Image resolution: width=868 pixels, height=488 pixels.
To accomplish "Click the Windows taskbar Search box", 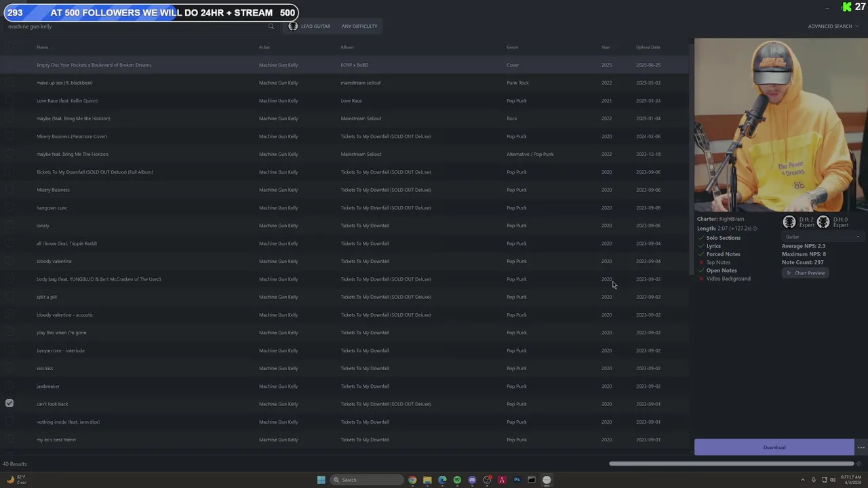I will click(x=367, y=480).
